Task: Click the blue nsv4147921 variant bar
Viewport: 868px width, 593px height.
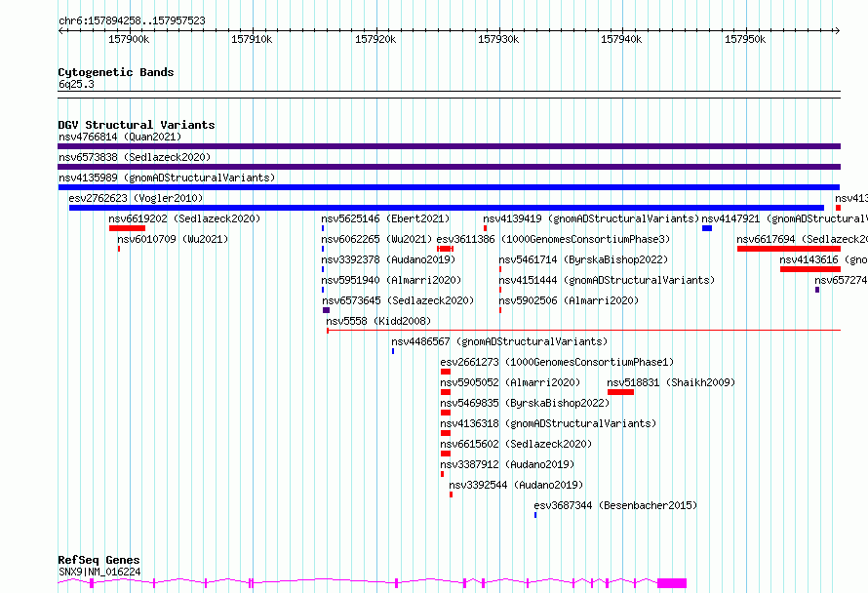Action: coord(707,228)
